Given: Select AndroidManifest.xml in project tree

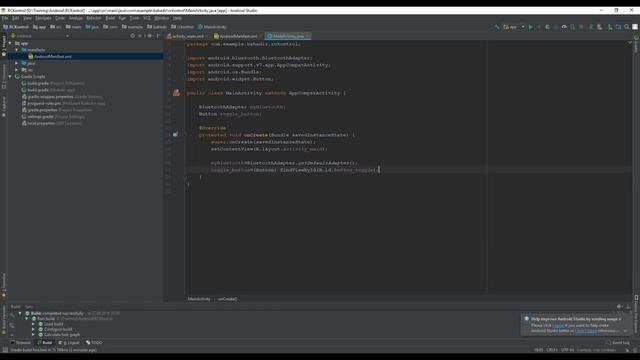Looking at the screenshot, I should pyautogui.click(x=53, y=56).
